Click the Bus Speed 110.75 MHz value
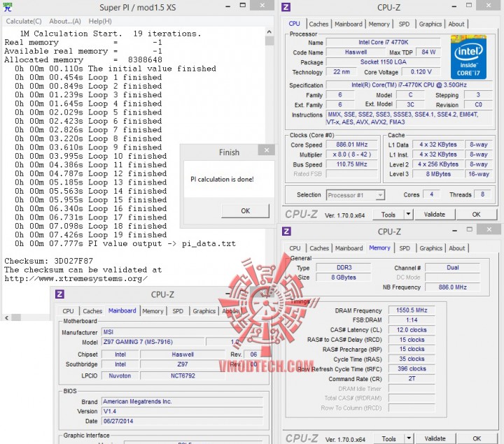Viewport: 504px width, 444px height. [x=351, y=164]
